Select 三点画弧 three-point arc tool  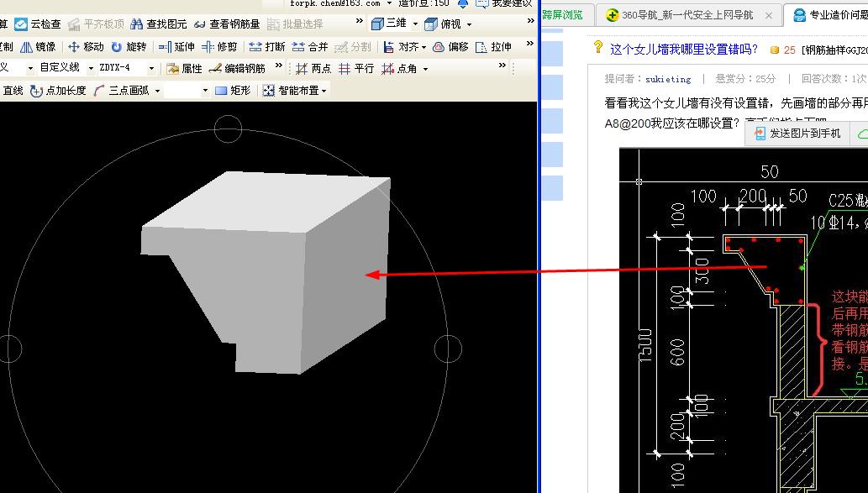pos(121,90)
